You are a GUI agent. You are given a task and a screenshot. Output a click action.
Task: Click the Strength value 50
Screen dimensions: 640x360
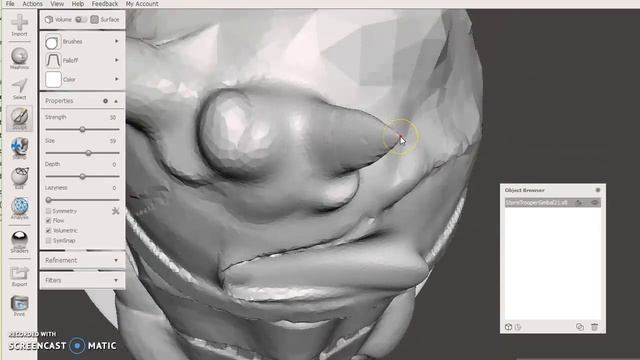pyautogui.click(x=113, y=118)
